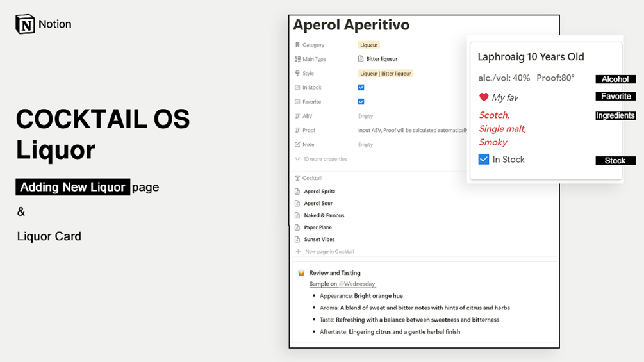Click the whiskey glass callout icon

pos(301,273)
